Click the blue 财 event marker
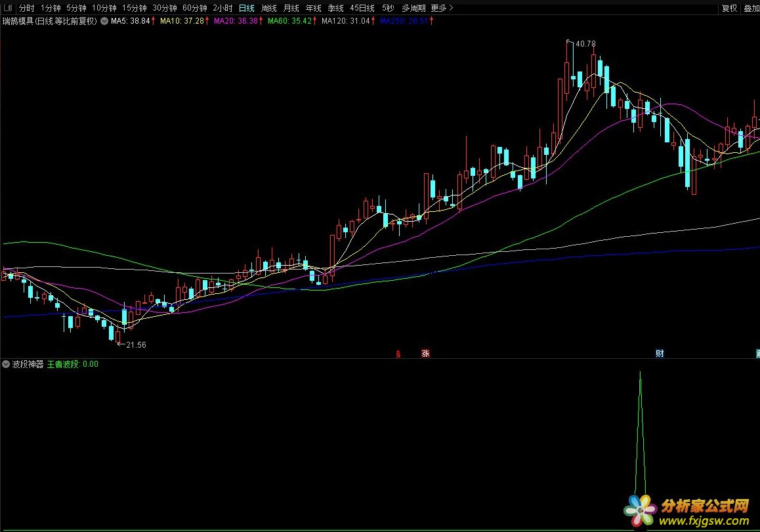760x532 pixels. click(x=660, y=353)
